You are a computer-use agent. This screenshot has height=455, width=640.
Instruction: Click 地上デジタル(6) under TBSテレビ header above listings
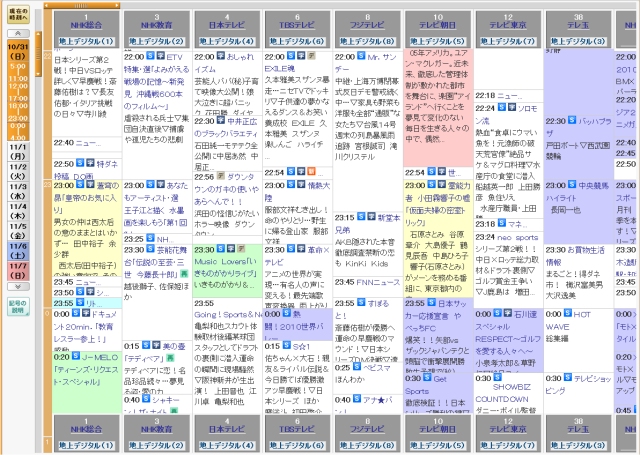pyautogui.click(x=297, y=41)
